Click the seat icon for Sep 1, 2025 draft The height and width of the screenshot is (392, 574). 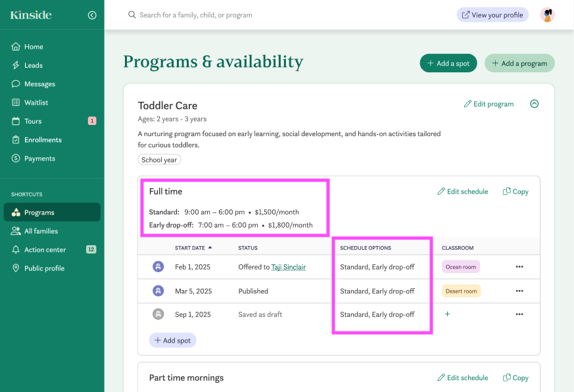coord(158,314)
